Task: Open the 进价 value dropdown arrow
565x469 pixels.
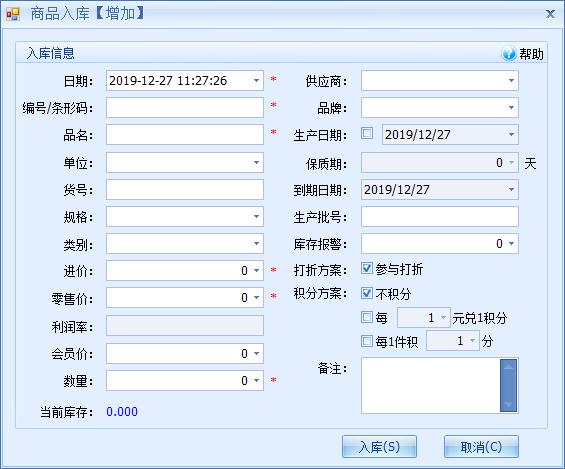Action: 257,270
